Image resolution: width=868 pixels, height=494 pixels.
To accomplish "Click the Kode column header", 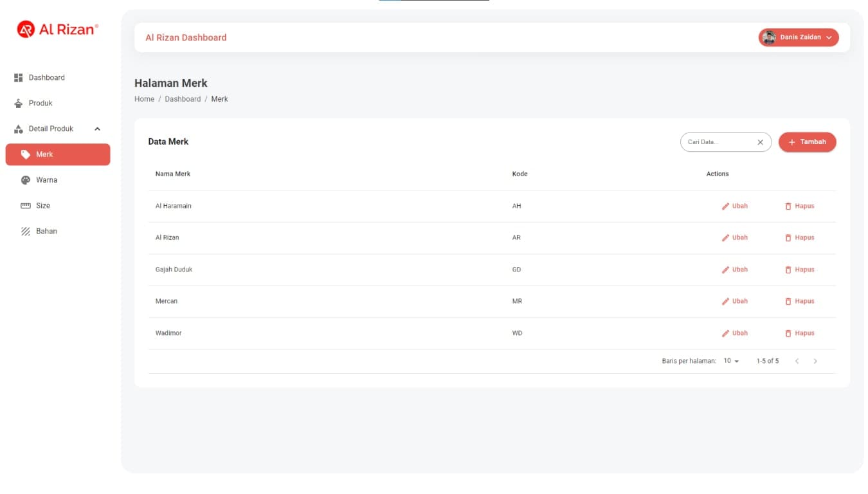I will tap(520, 174).
